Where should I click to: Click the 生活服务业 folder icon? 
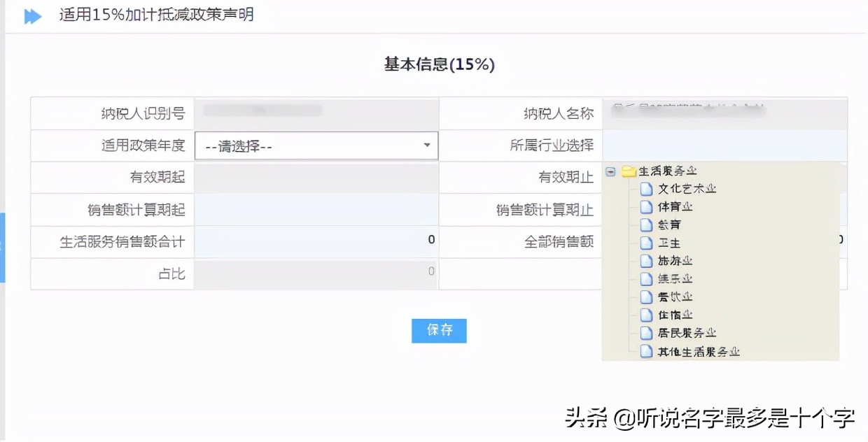tap(629, 170)
